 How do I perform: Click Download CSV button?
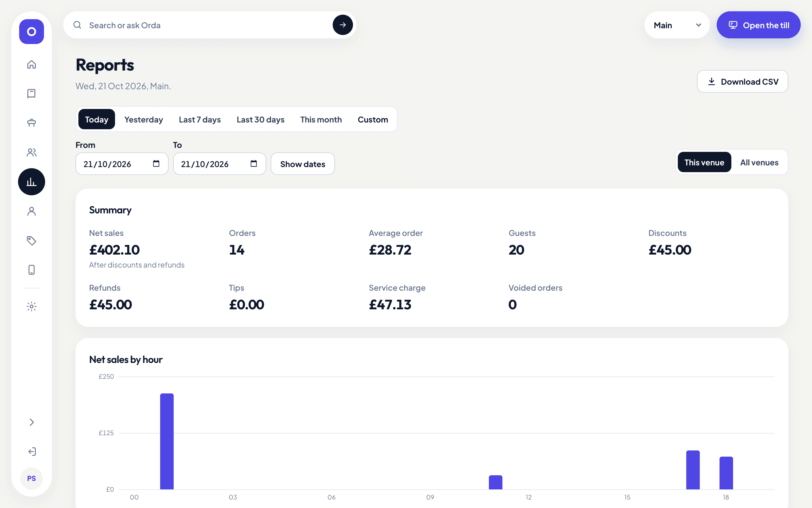pos(743,82)
